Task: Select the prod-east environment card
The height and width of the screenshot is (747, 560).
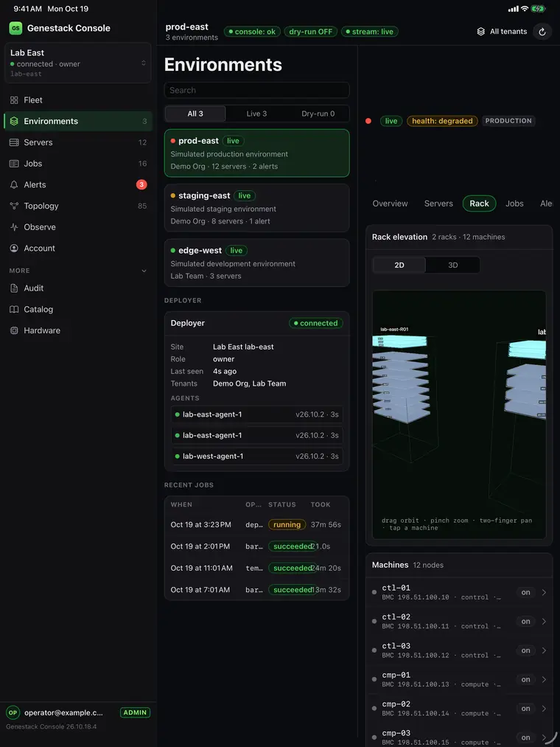Action: pos(256,153)
